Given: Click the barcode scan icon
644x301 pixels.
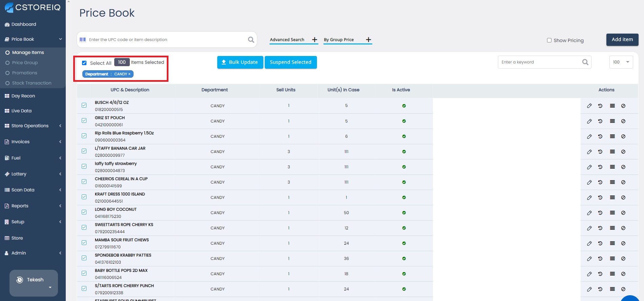Looking at the screenshot, I should [x=83, y=40].
